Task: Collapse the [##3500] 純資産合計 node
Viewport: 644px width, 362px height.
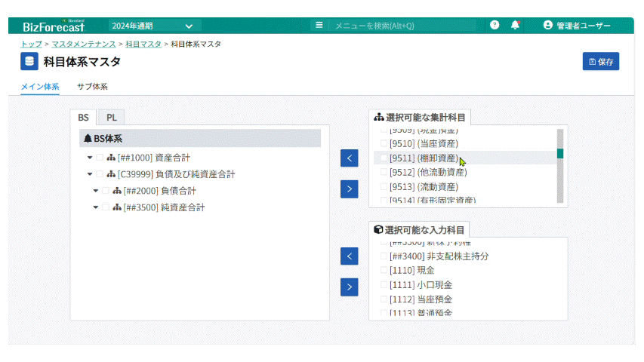Action: click(96, 207)
